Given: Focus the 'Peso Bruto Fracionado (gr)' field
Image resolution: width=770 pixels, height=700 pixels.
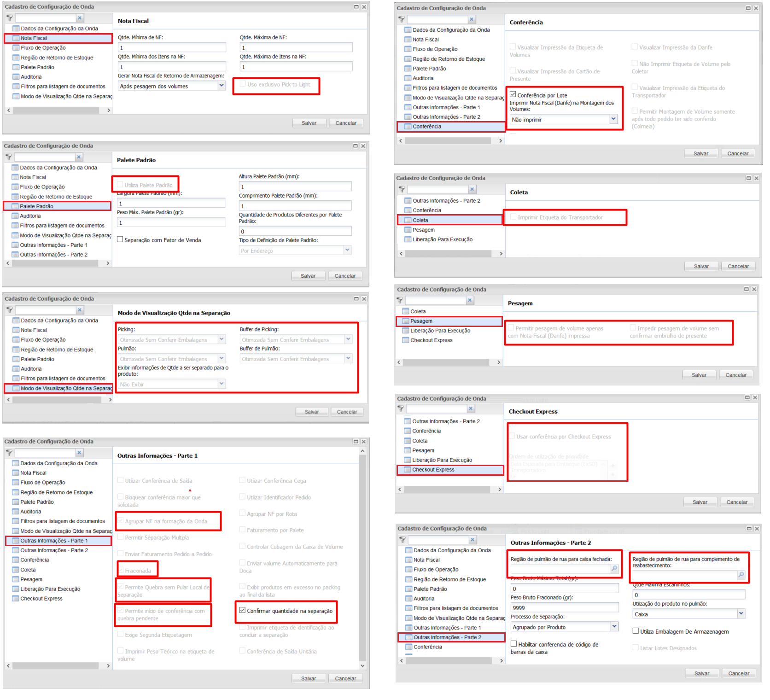Looking at the screenshot, I should (565, 607).
